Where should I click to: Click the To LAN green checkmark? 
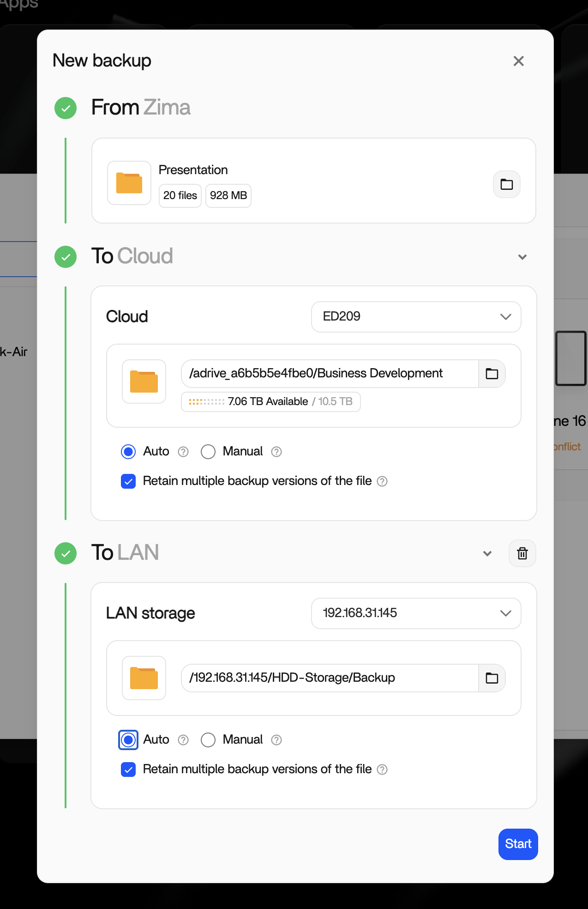pyautogui.click(x=66, y=553)
